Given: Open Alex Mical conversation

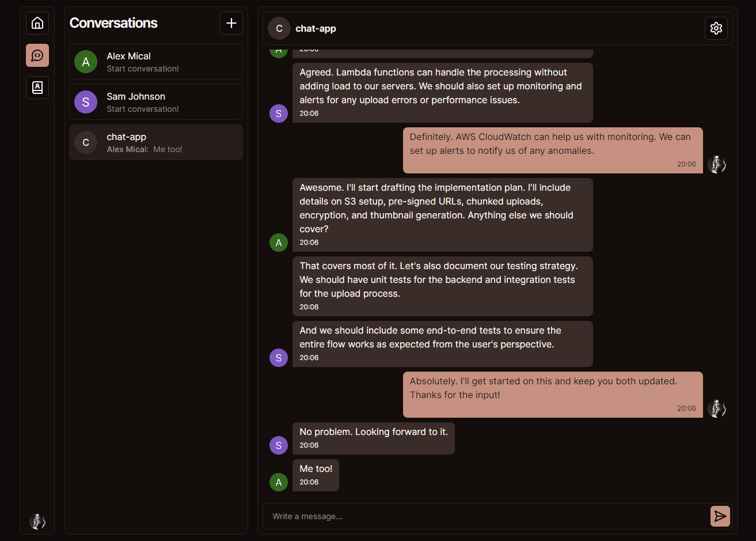Looking at the screenshot, I should [x=156, y=62].
